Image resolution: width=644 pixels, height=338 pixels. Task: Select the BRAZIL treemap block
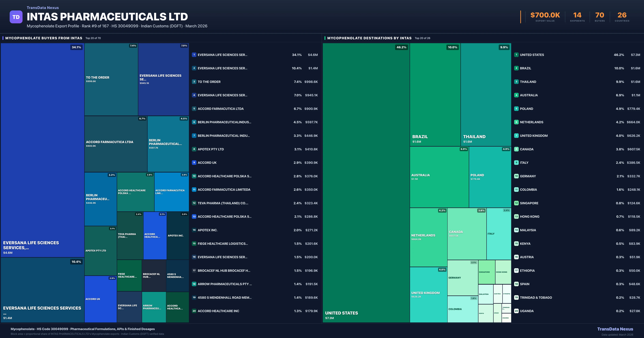click(435, 95)
